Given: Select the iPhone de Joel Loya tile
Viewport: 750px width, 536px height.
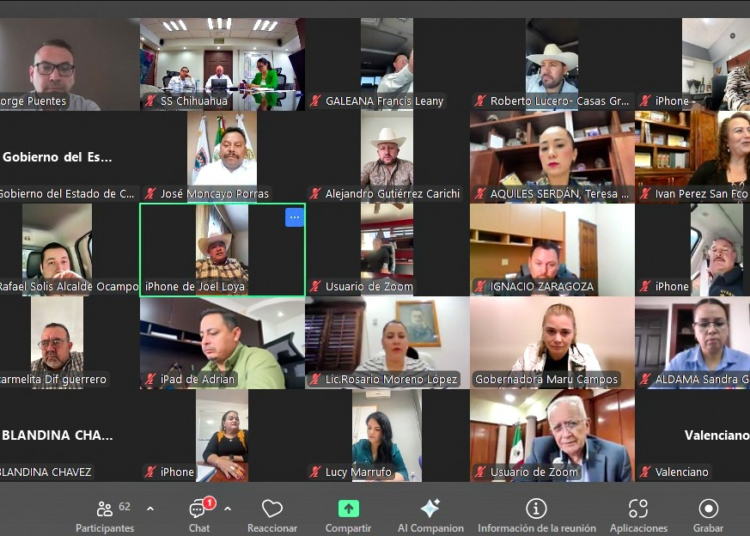Looking at the screenshot, I should coord(222,250).
